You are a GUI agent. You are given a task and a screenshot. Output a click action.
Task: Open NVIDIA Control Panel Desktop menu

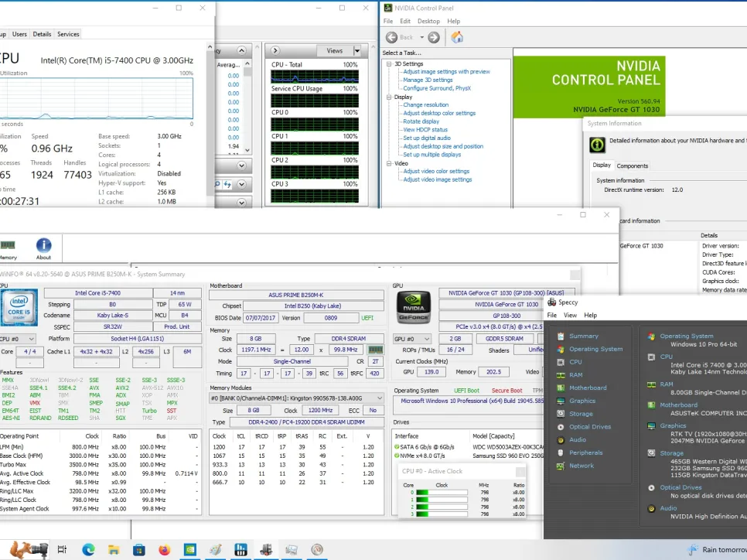[x=428, y=21]
